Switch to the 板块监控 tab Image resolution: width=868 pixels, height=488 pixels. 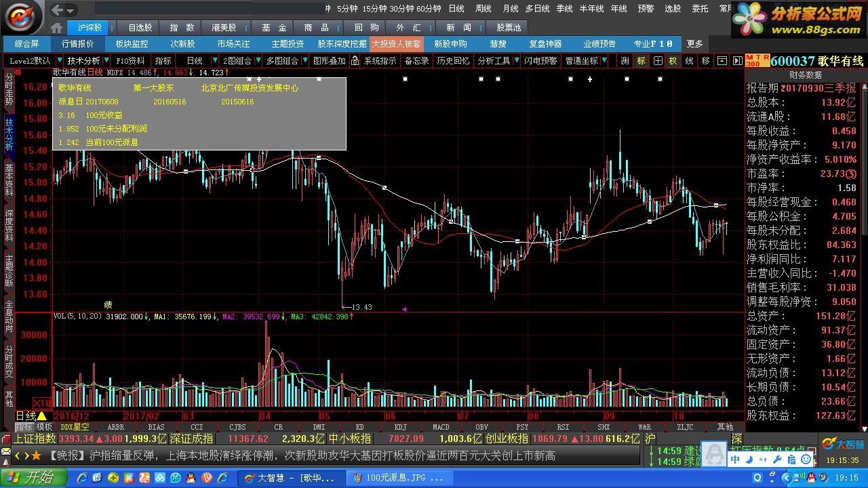pyautogui.click(x=132, y=43)
